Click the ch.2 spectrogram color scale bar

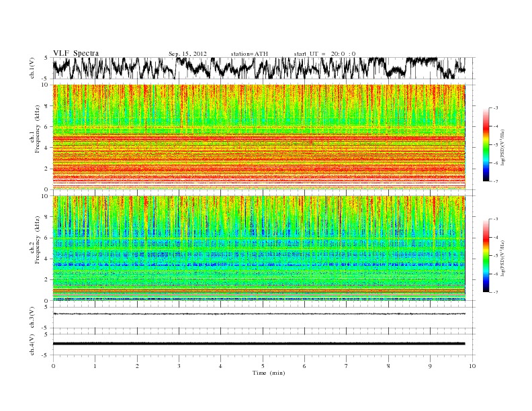[486, 256]
